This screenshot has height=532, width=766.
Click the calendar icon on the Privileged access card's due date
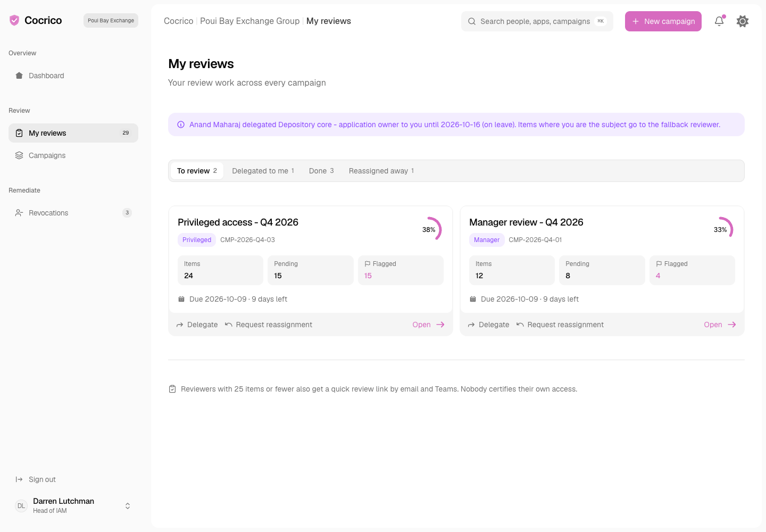(181, 299)
